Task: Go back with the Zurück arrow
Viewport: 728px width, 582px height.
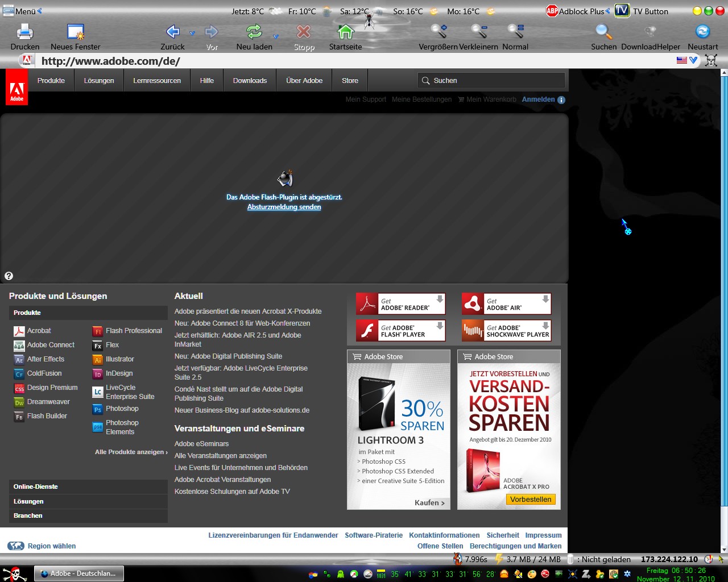Action: (173, 31)
